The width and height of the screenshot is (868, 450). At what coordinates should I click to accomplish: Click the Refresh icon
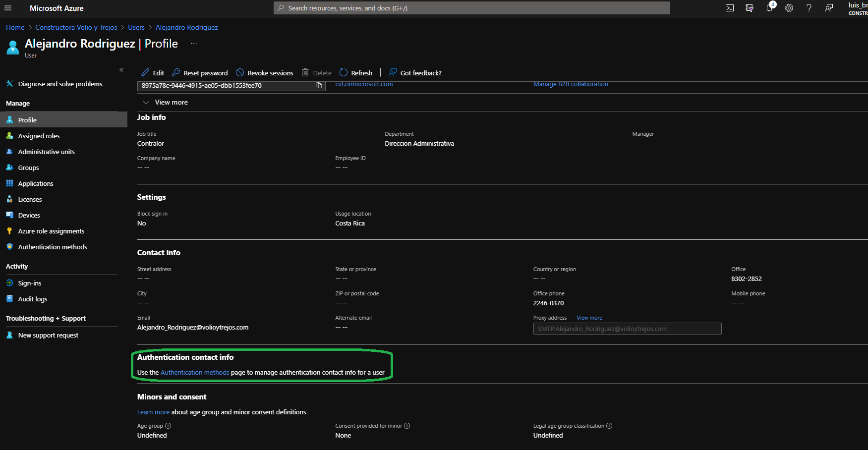[344, 72]
